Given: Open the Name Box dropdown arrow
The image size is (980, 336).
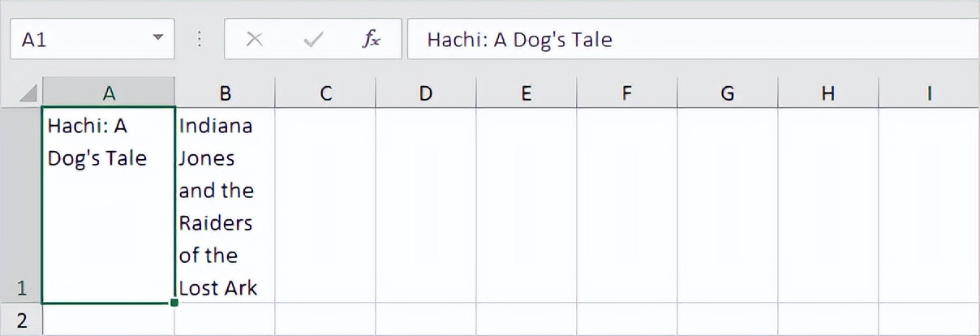Looking at the screenshot, I should [157, 39].
